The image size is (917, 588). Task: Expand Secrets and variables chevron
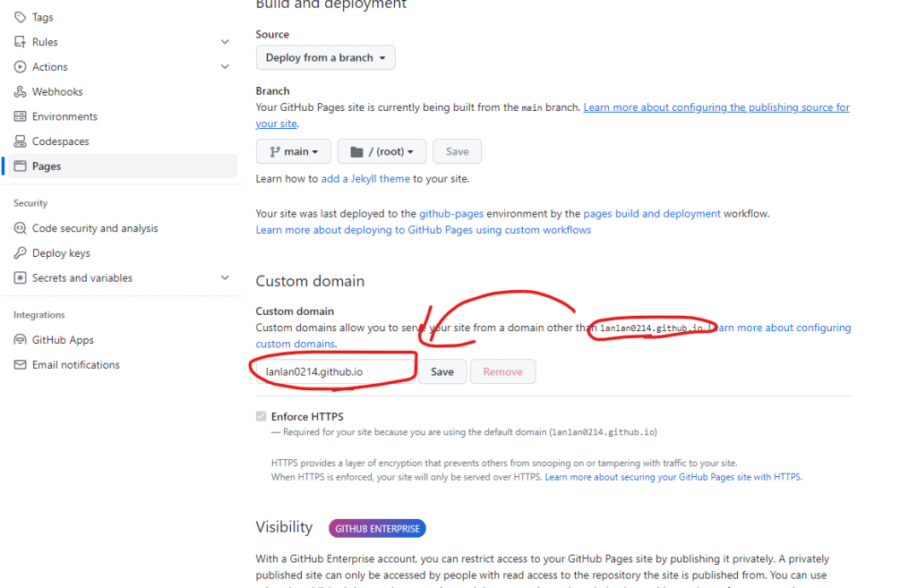pyautogui.click(x=225, y=277)
